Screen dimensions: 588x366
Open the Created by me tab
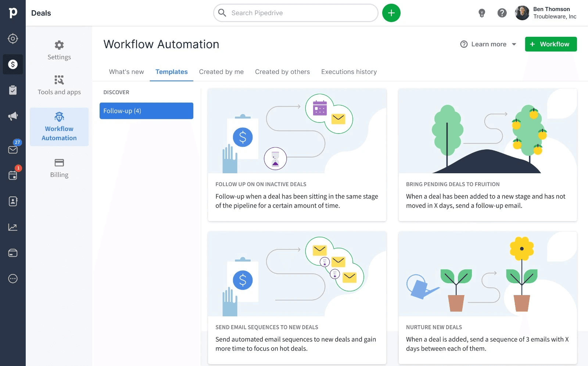pos(221,72)
